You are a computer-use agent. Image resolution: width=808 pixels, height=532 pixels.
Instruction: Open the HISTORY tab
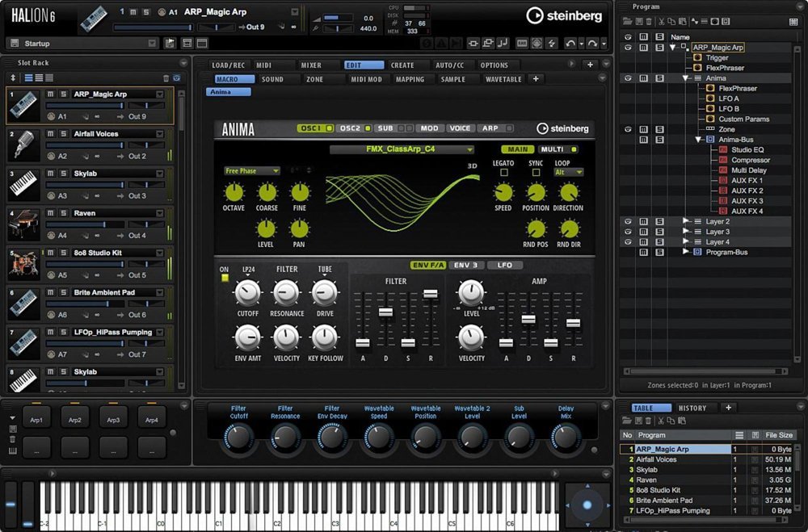692,408
